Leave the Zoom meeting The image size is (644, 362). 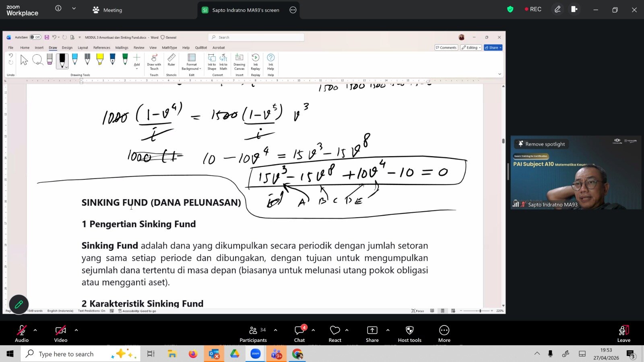pyautogui.click(x=624, y=333)
